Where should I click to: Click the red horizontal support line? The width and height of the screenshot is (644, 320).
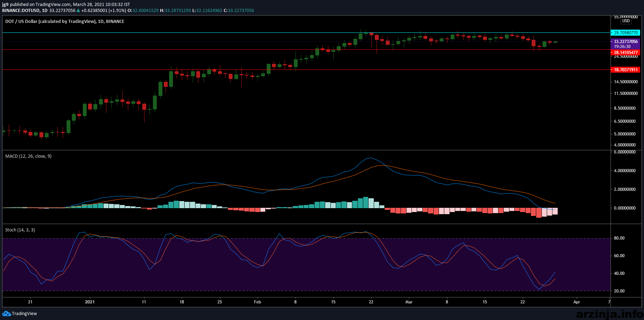click(306, 49)
